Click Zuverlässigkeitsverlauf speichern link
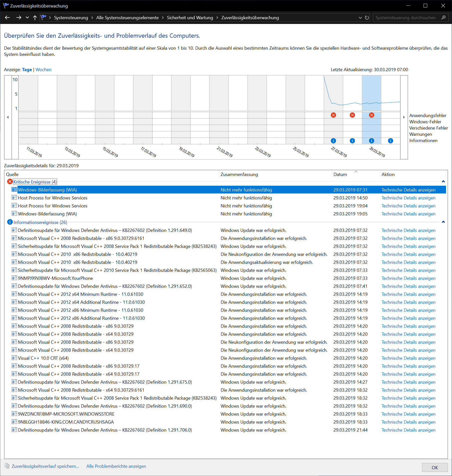This screenshot has width=452, height=476. coord(45,466)
